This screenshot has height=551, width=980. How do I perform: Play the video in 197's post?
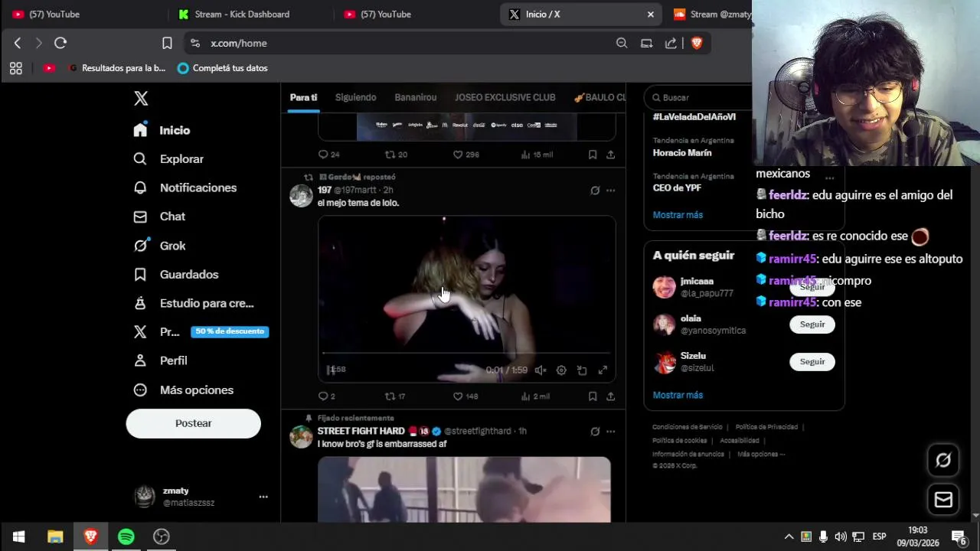[x=331, y=370]
